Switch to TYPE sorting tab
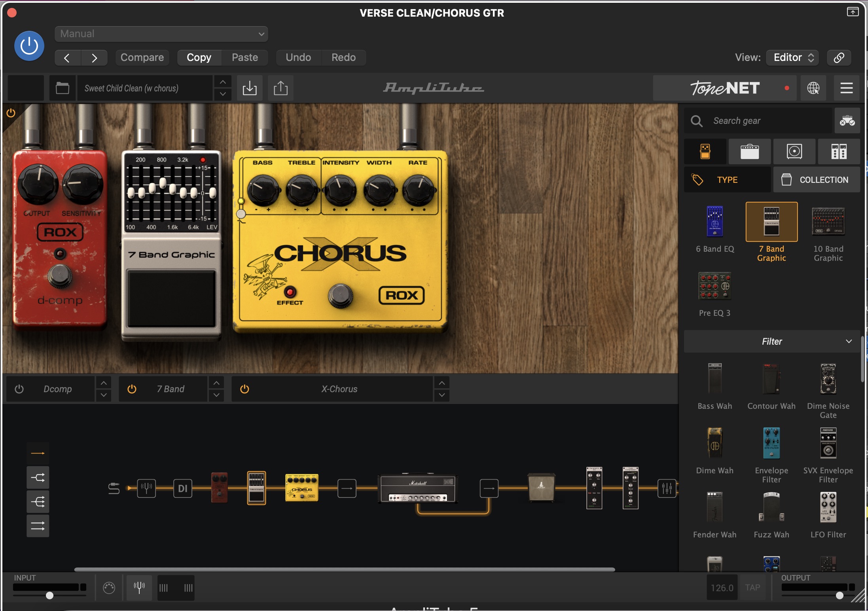Screen dimensions: 868x611 [728, 180]
